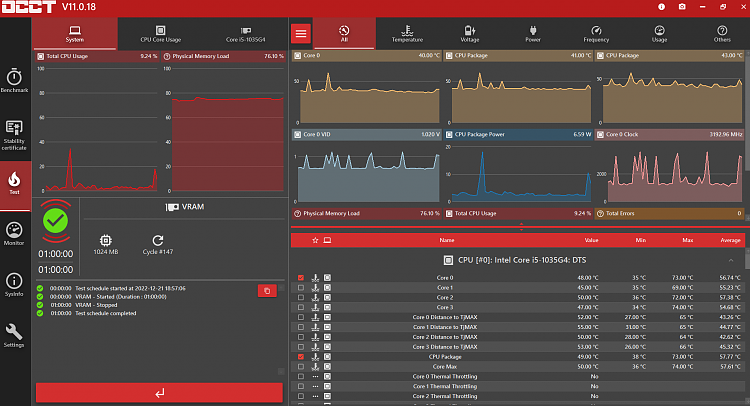Screen dimensions: 750x406
Task: Select the Temperature sensor tab
Action: click(406, 33)
